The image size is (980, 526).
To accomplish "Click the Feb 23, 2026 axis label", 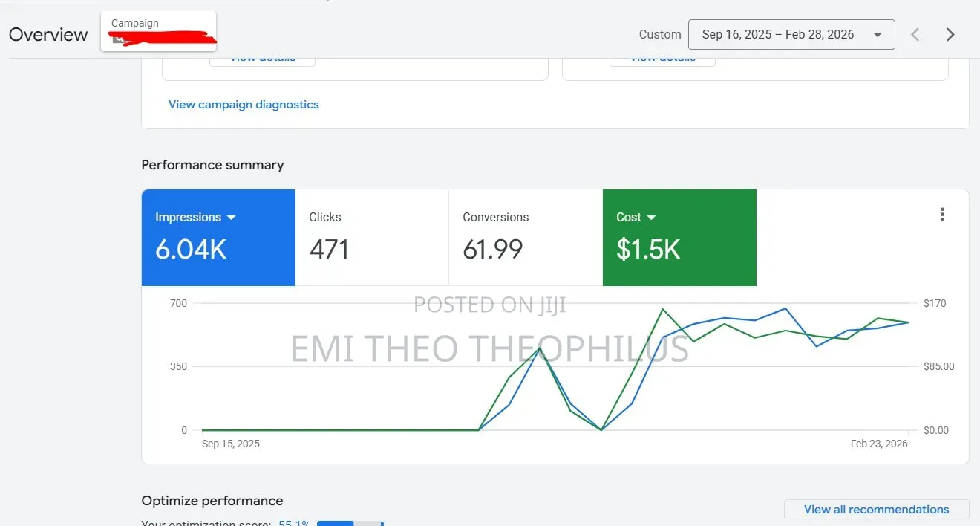I will pos(879,444).
